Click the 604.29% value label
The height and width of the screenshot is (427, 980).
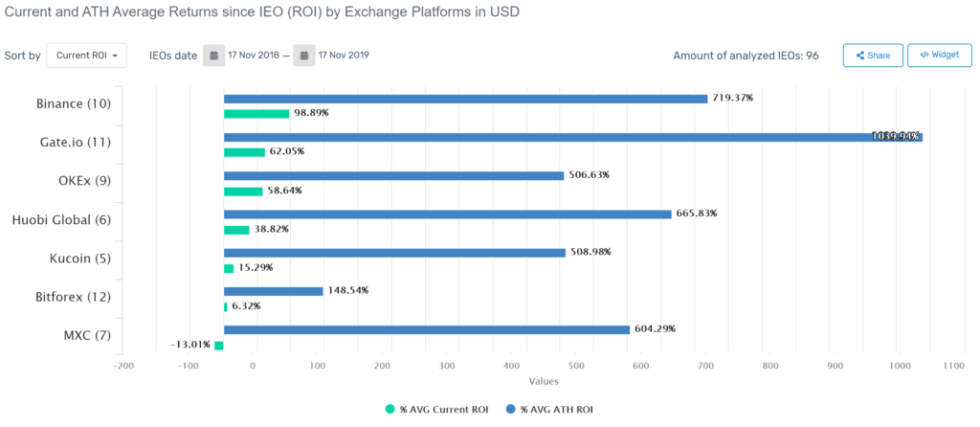tap(655, 329)
